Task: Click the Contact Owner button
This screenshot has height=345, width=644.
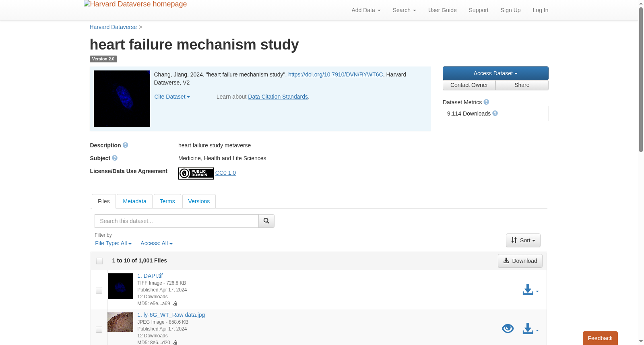Action: click(469, 85)
